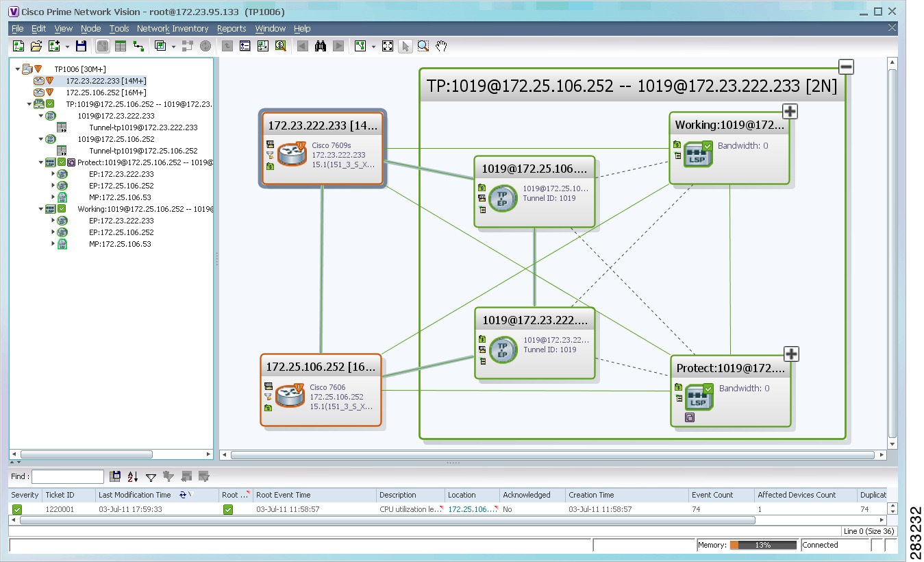Click the lock badge under Protect LSP icon
This screenshot has width=924, height=562.
click(x=690, y=417)
